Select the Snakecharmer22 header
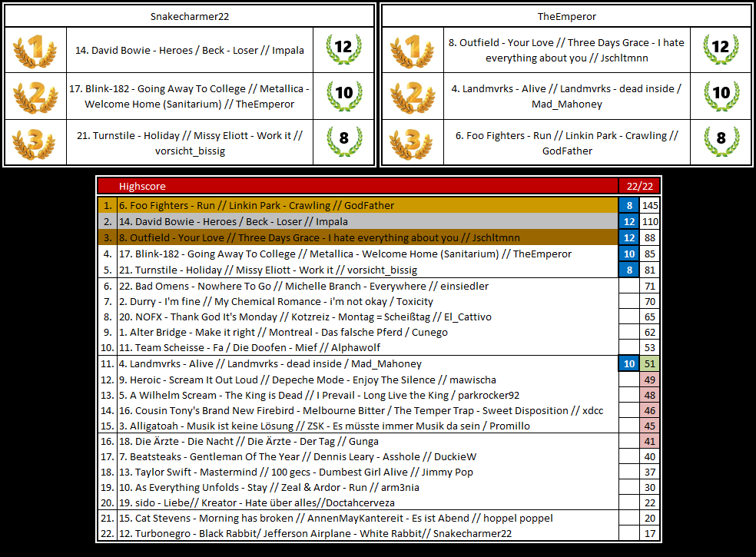 (x=190, y=16)
